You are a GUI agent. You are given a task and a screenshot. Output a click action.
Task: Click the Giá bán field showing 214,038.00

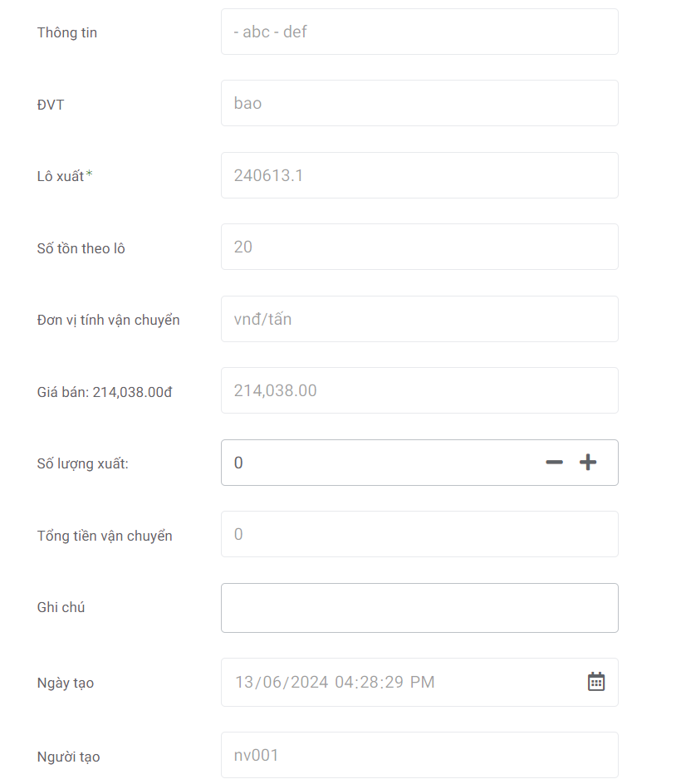[x=419, y=390]
